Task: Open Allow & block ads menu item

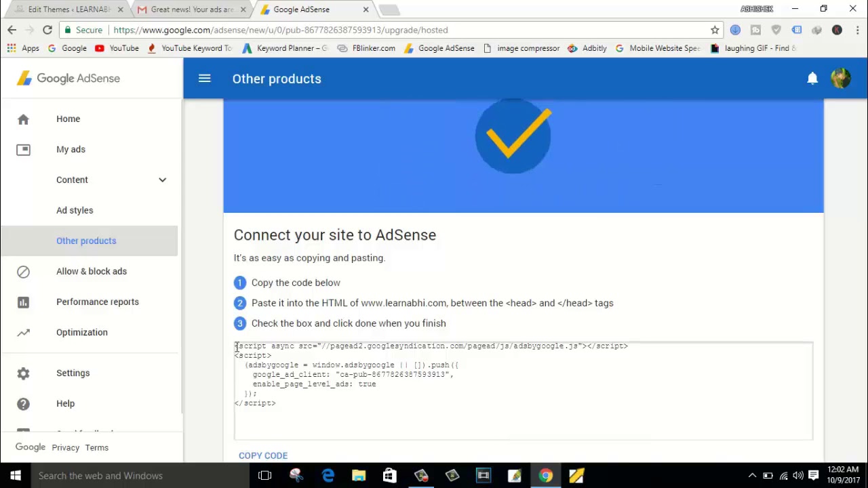Action: pyautogui.click(x=92, y=272)
